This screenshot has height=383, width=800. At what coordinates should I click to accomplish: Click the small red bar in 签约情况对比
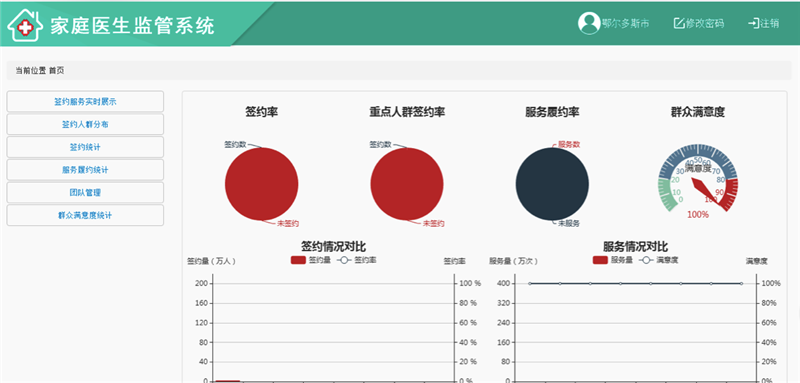[228, 380]
